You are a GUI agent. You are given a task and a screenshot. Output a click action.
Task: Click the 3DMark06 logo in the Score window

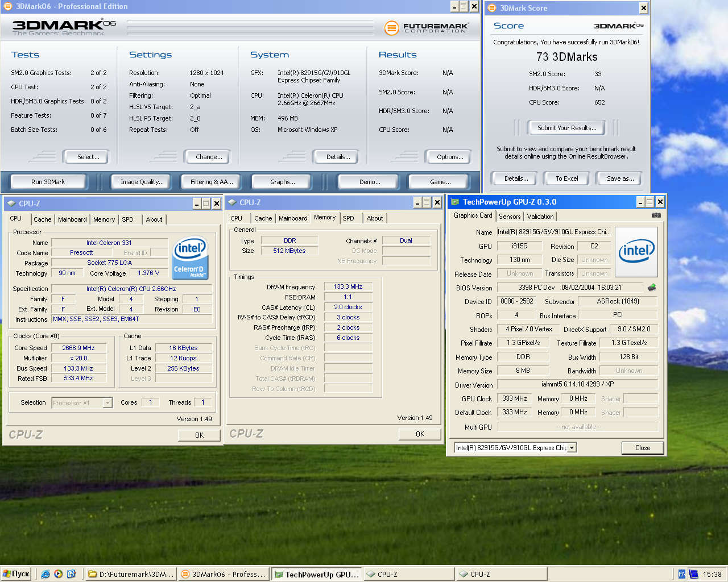click(618, 26)
